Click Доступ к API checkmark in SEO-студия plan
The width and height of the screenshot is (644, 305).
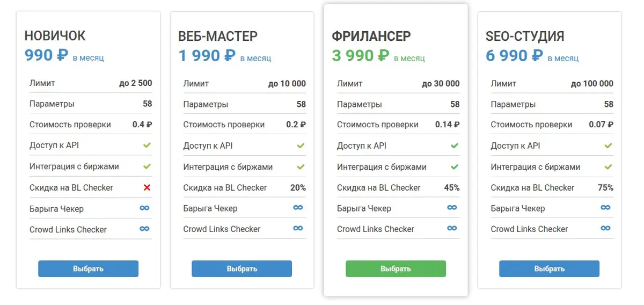608,146
